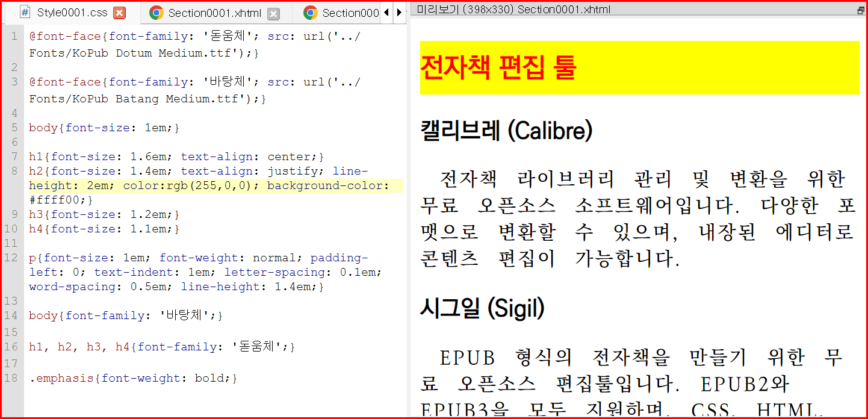The height and width of the screenshot is (419, 868).
Task: Click the #ffff00 value in the h2 rule
Action: coord(54,200)
